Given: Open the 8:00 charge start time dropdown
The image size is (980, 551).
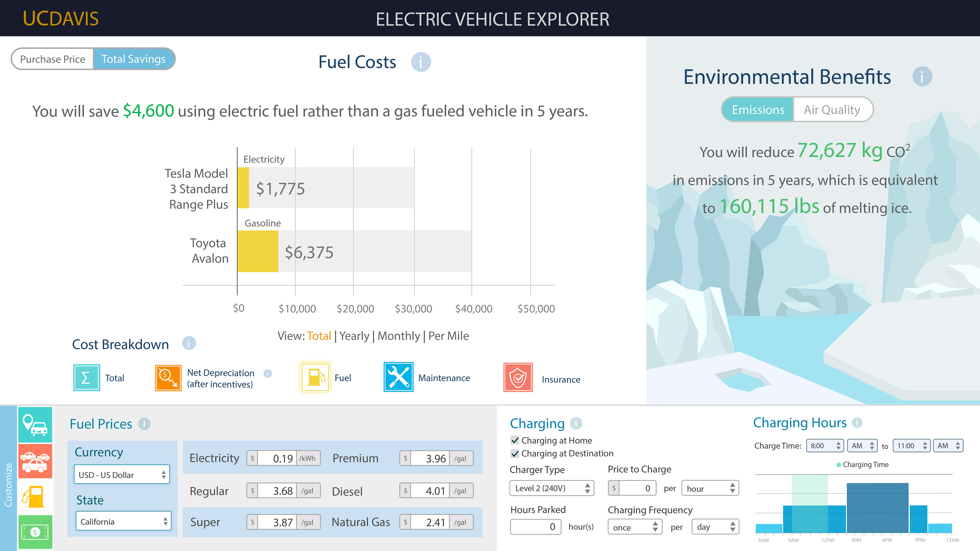Looking at the screenshot, I should click(x=825, y=446).
